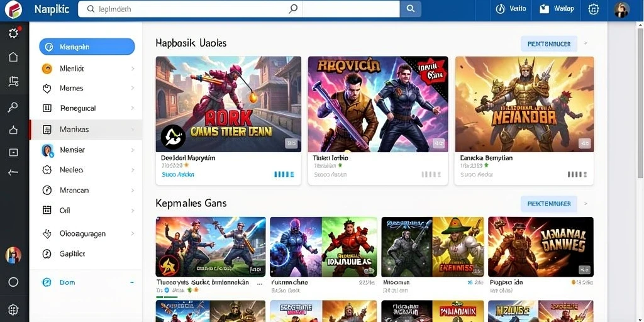Click the blue Suoo Asider link

[177, 175]
